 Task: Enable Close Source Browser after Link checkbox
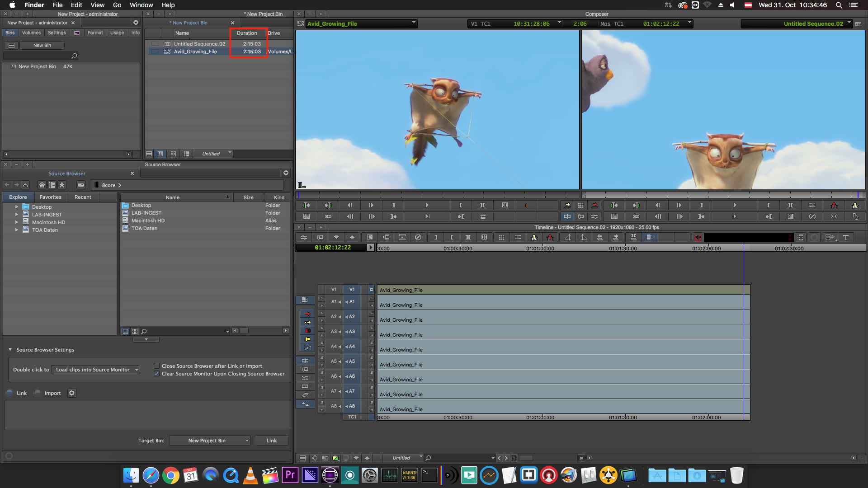[x=156, y=366]
